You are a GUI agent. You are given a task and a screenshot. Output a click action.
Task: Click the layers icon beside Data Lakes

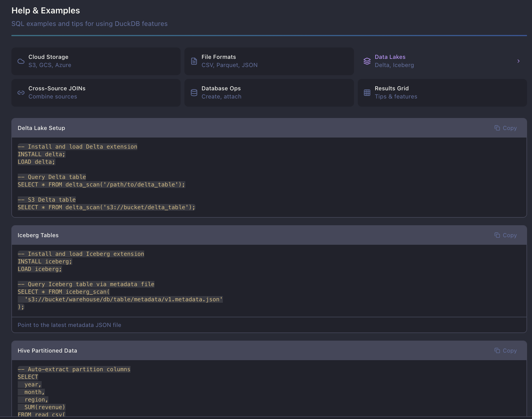367,61
